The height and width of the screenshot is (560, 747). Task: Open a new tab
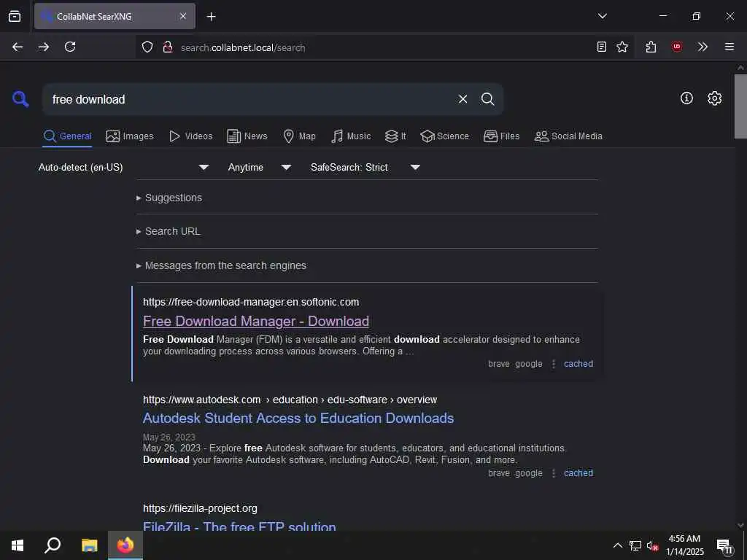(212, 17)
